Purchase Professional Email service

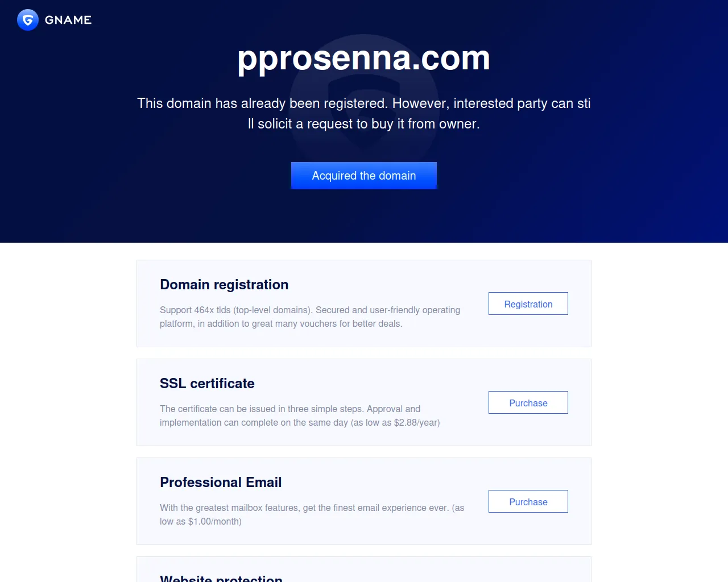[x=528, y=501]
